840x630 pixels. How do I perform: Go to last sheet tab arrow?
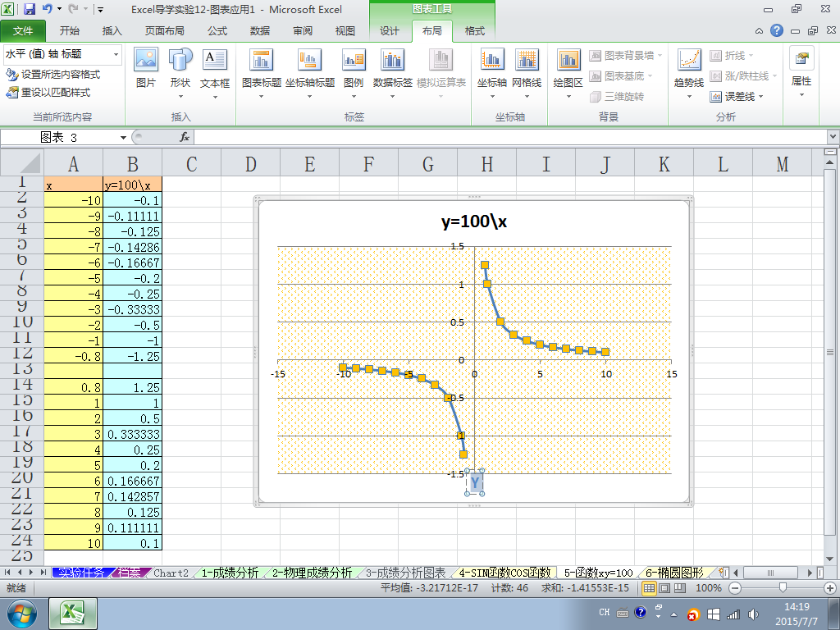(43, 573)
